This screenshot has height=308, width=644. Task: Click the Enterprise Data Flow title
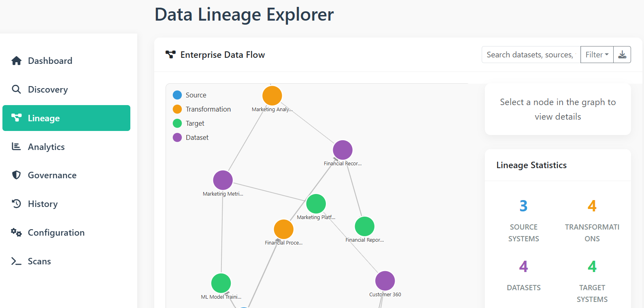(223, 55)
